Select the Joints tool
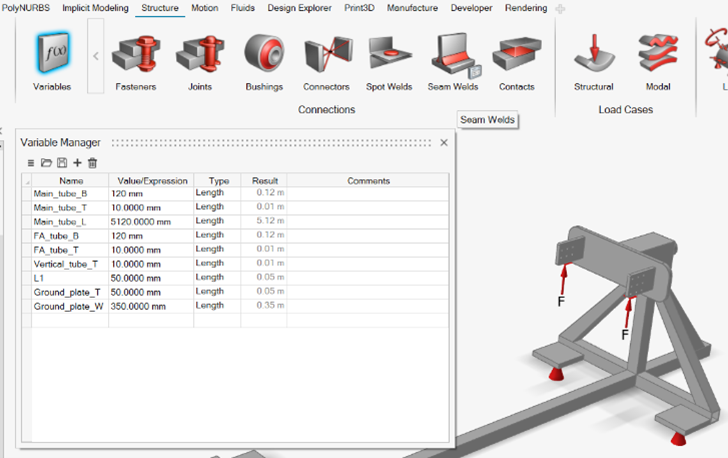Screen dimensions: 728x458 click(x=200, y=54)
